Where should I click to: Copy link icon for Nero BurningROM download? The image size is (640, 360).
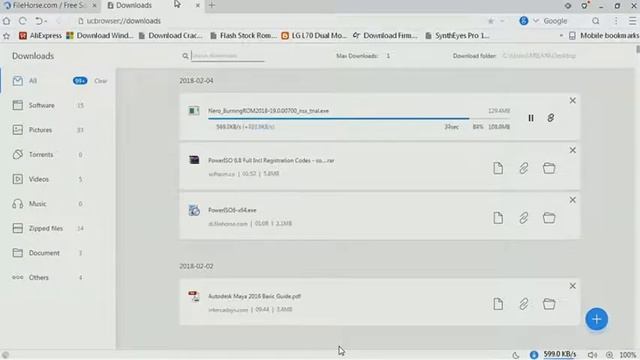[x=551, y=118]
